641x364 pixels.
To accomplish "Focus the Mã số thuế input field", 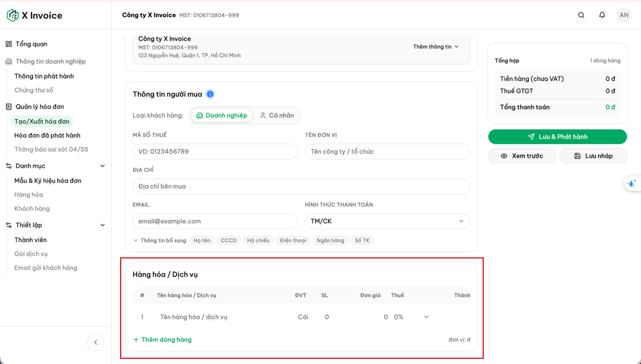I will point(215,151).
